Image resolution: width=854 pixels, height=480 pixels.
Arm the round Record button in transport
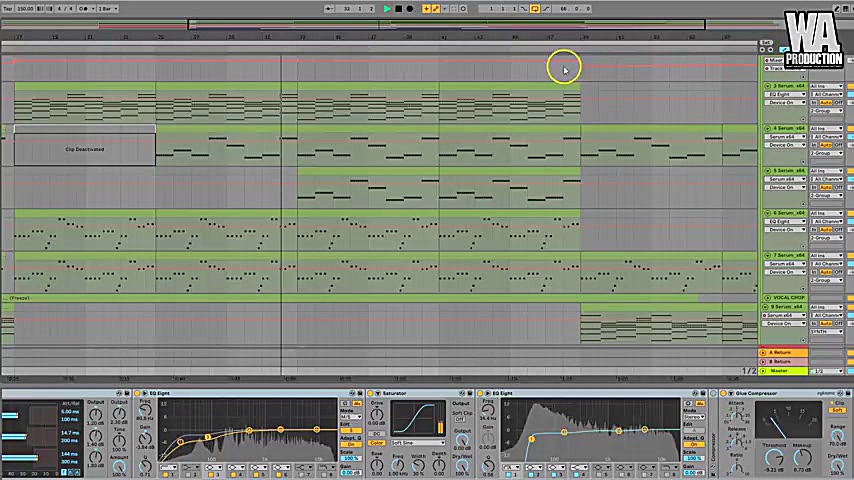(x=410, y=9)
